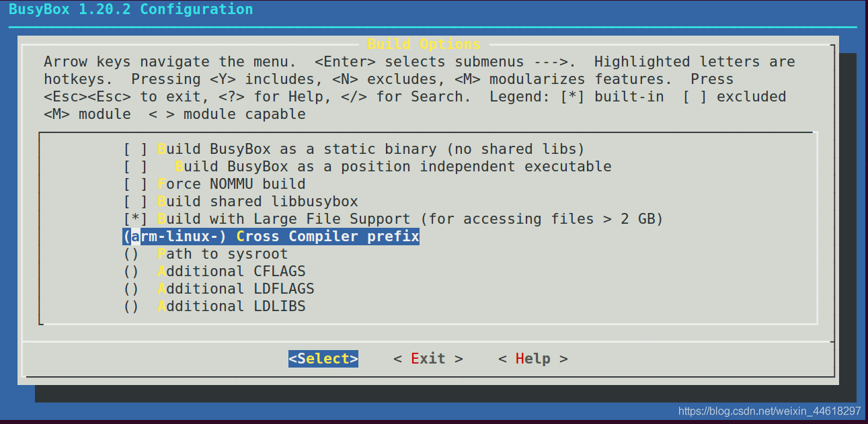Toggle the position independent executable checkbox
Image resolution: width=868 pixels, height=424 pixels.
pos(135,167)
